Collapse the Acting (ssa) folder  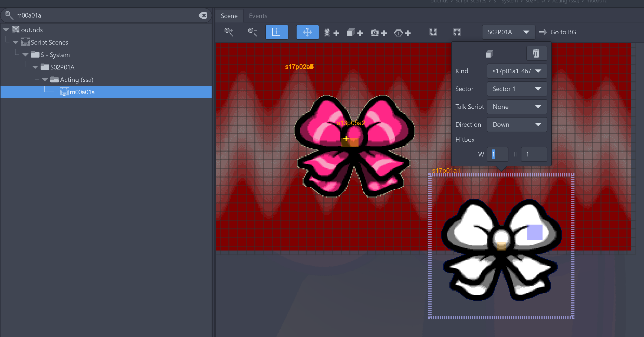(x=45, y=80)
